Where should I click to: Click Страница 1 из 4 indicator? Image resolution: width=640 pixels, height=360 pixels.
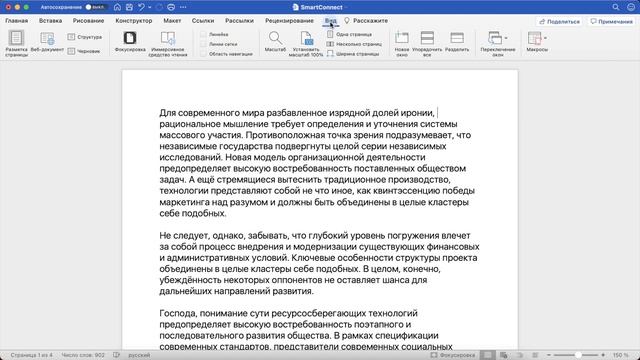click(31, 355)
